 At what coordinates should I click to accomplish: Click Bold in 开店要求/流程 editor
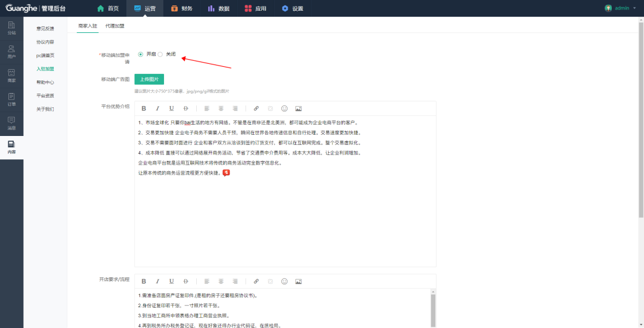[144, 281]
